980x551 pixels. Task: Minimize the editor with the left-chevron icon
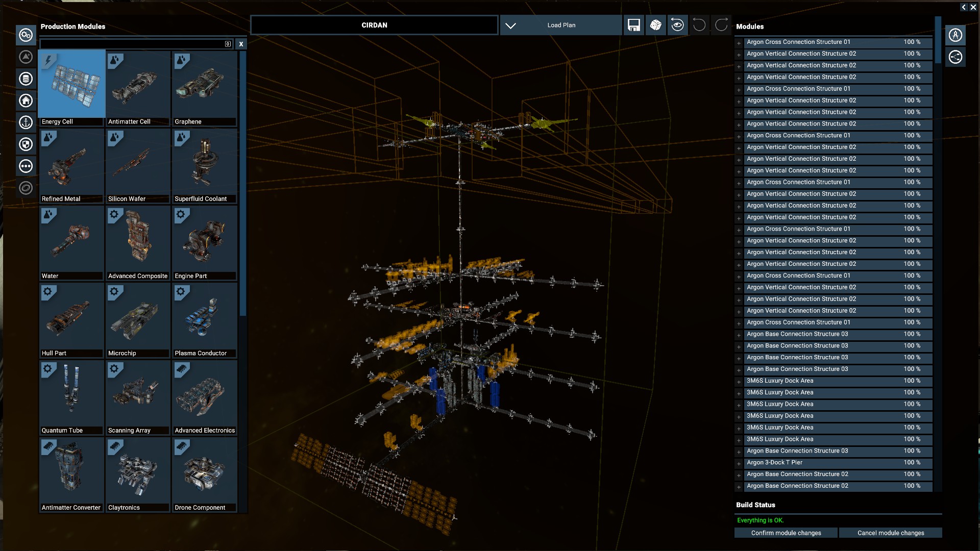coord(964,7)
